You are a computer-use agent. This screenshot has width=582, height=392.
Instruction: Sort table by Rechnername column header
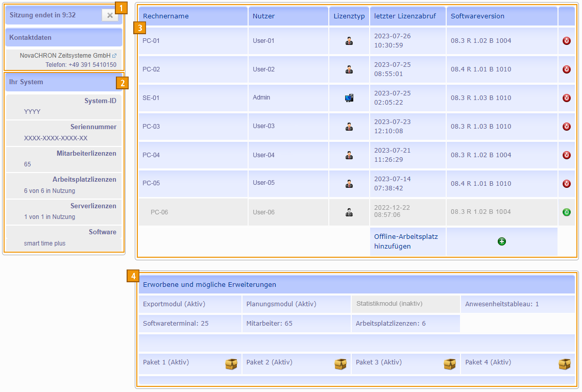(165, 16)
